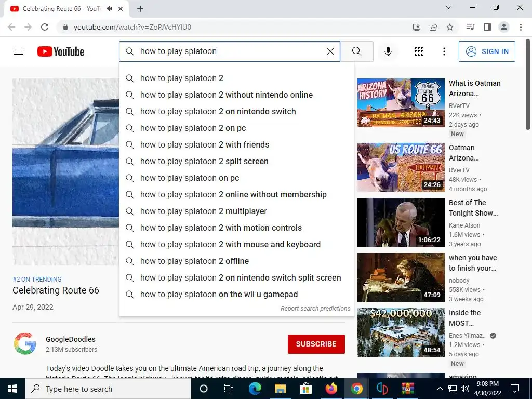Toggle Chrome side panel
This screenshot has height=399, width=532.
coord(487,27)
